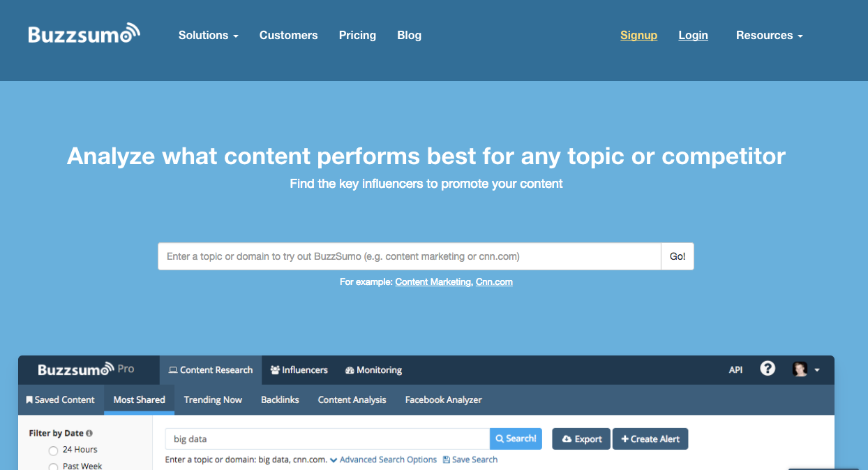Image resolution: width=868 pixels, height=470 pixels.
Task: Select the Saved Content subtab
Action: [60, 399]
